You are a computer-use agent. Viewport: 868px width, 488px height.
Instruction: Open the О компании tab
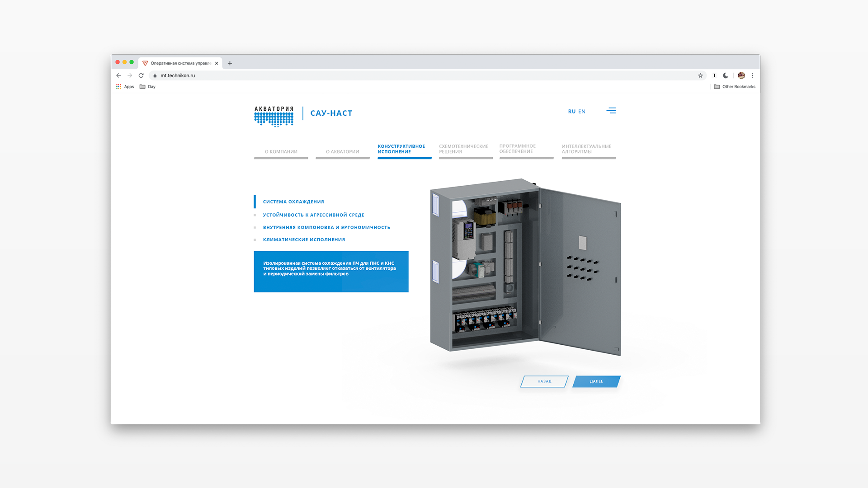tap(281, 152)
